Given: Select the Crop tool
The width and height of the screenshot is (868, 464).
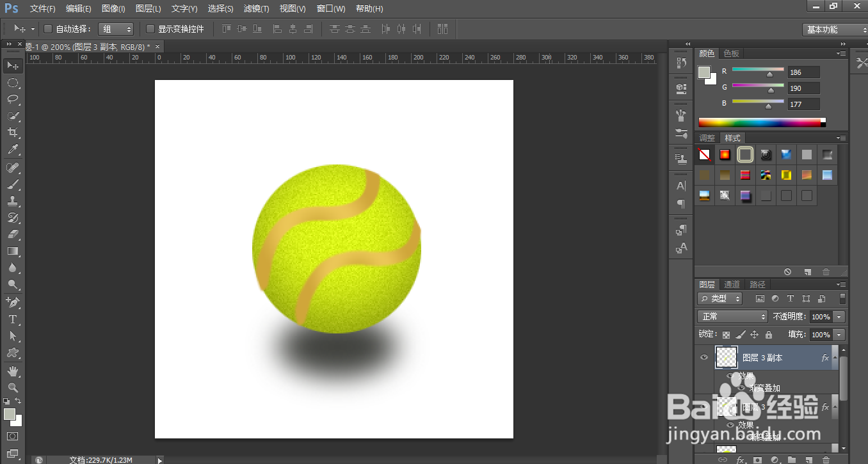Looking at the screenshot, I should [13, 132].
